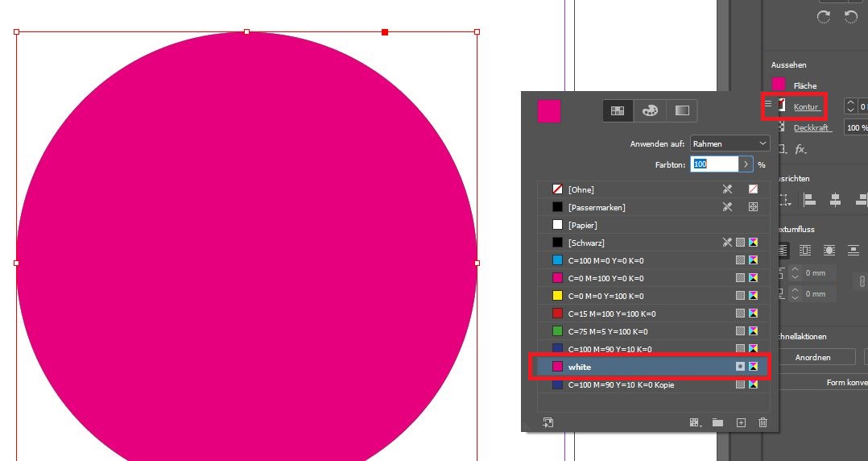Open the color palette tab

pyautogui.click(x=650, y=110)
